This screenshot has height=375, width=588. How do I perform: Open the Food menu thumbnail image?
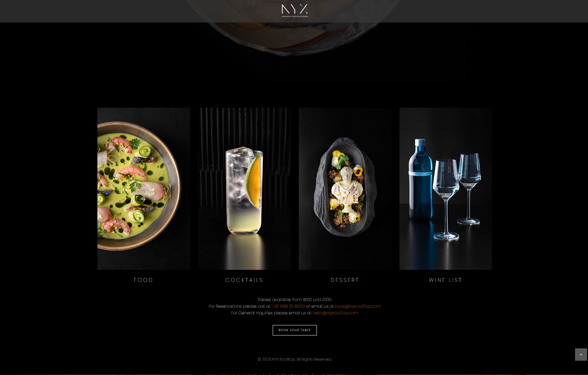click(144, 189)
